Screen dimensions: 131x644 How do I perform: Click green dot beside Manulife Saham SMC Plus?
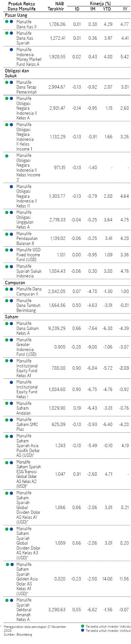(x=7, y=420)
